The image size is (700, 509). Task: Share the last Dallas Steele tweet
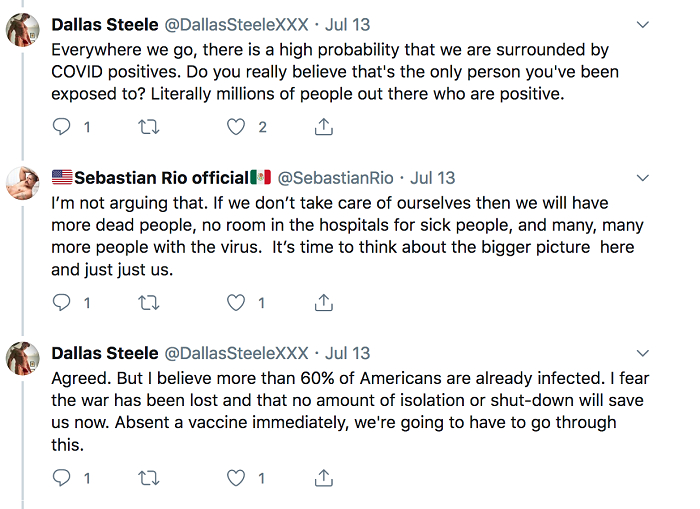pos(323,478)
